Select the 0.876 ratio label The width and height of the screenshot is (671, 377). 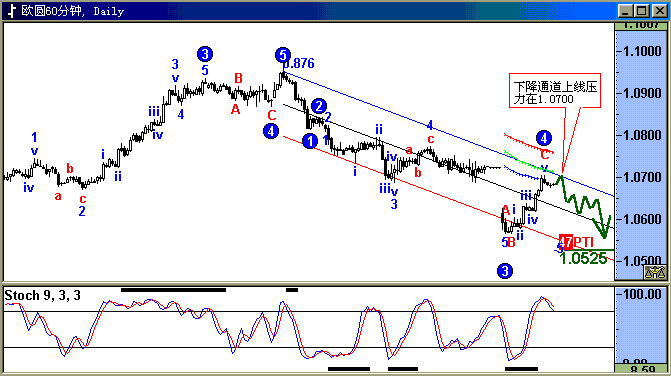300,63
